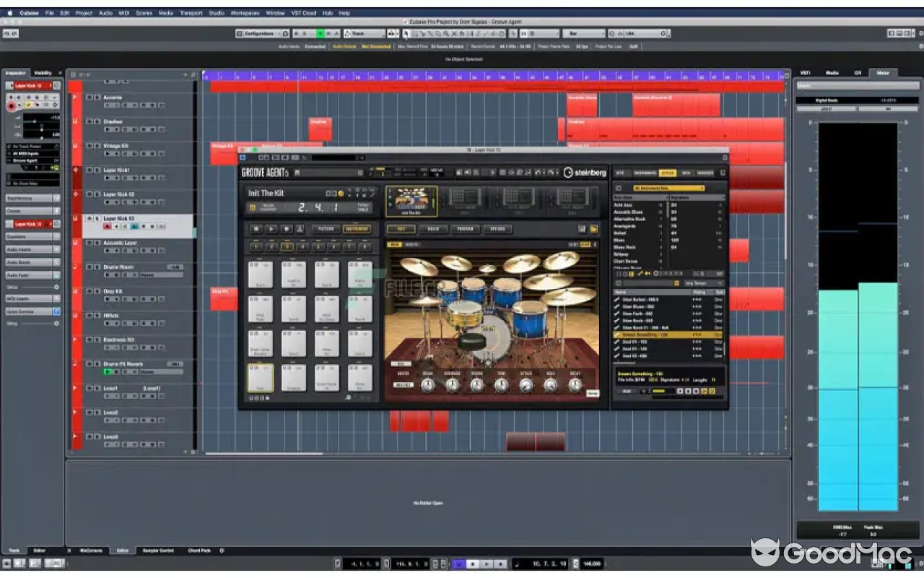
Task: Open the instrument set dropdown above the style list
Action: [x=669, y=188]
